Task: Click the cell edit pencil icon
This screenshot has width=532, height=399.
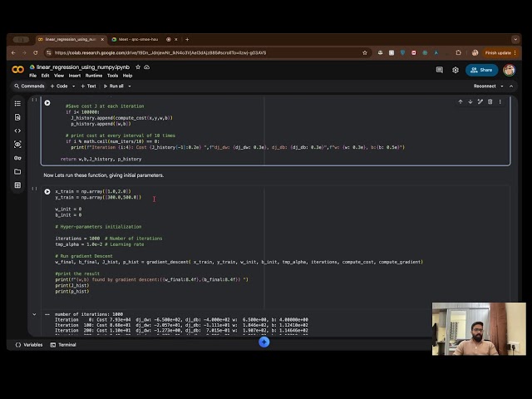Action: [x=480, y=101]
